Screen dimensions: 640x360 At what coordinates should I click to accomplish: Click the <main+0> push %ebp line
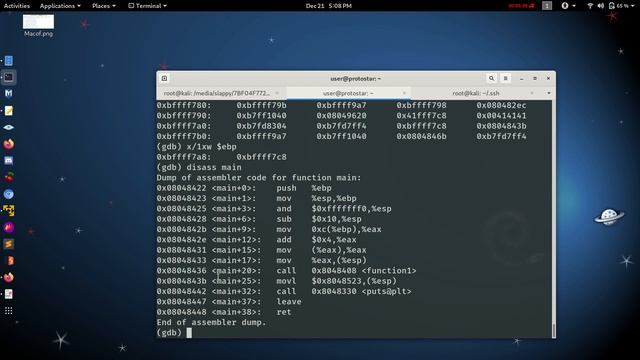click(244, 188)
